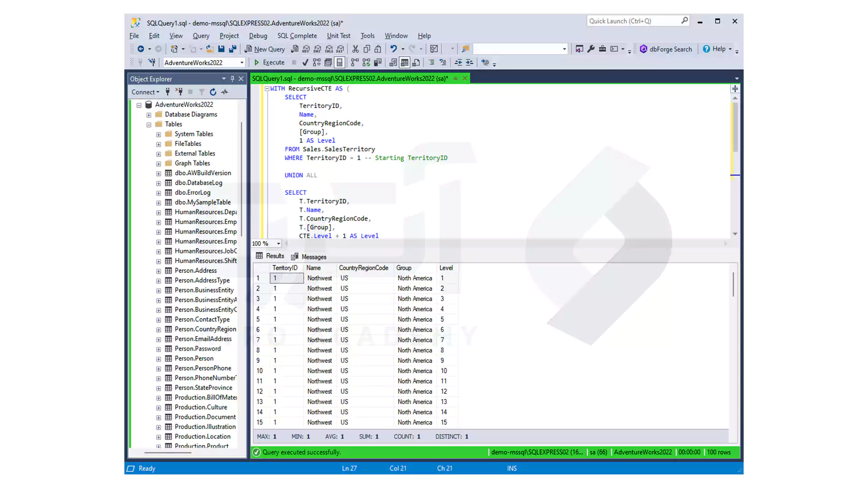Toggle IntelliSense enabled button

tap(340, 62)
